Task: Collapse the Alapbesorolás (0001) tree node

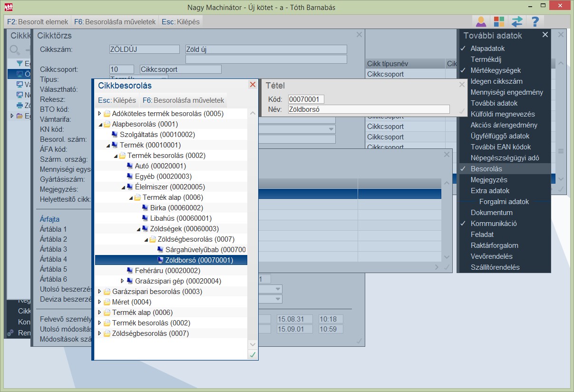Action: (x=100, y=125)
